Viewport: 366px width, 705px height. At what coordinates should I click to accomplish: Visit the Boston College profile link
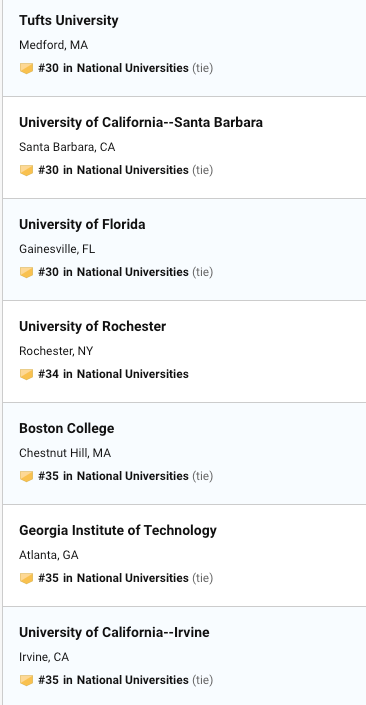click(67, 428)
